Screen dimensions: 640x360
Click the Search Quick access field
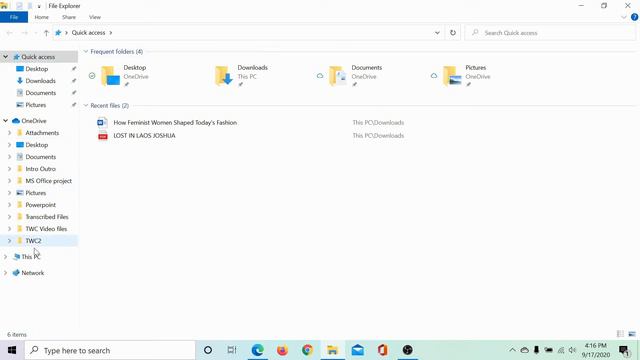tap(551, 33)
